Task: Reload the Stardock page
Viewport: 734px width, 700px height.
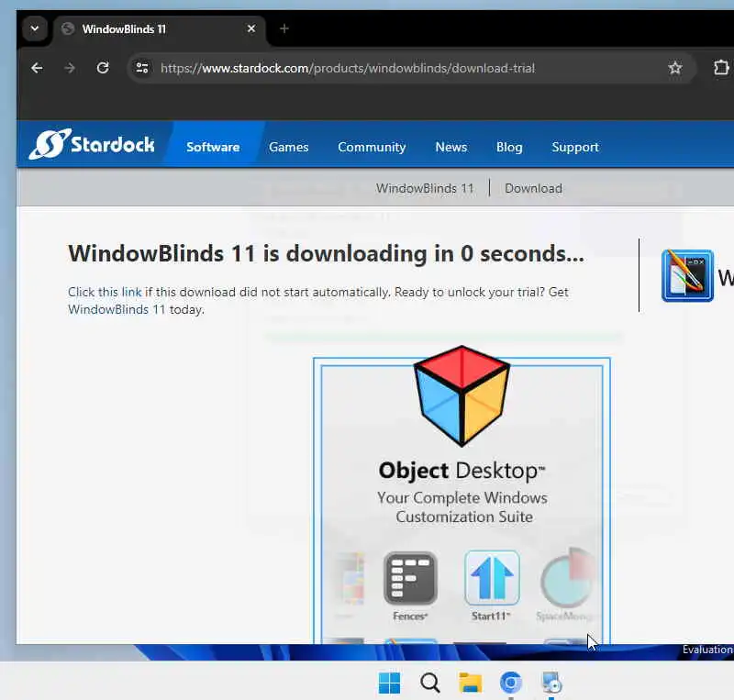Action: (103, 69)
